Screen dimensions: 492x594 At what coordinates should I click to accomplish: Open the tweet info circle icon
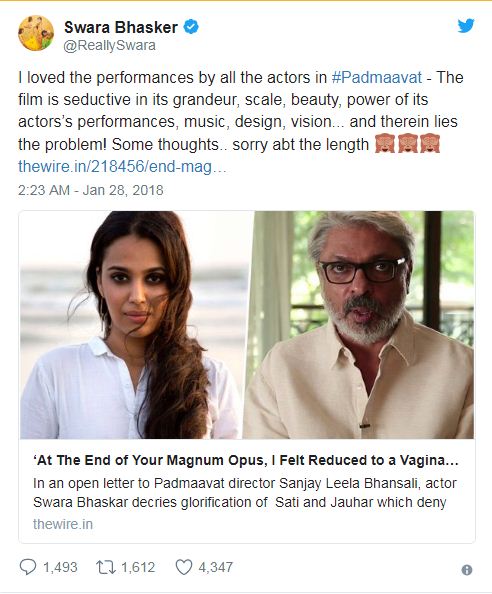pos(467,570)
